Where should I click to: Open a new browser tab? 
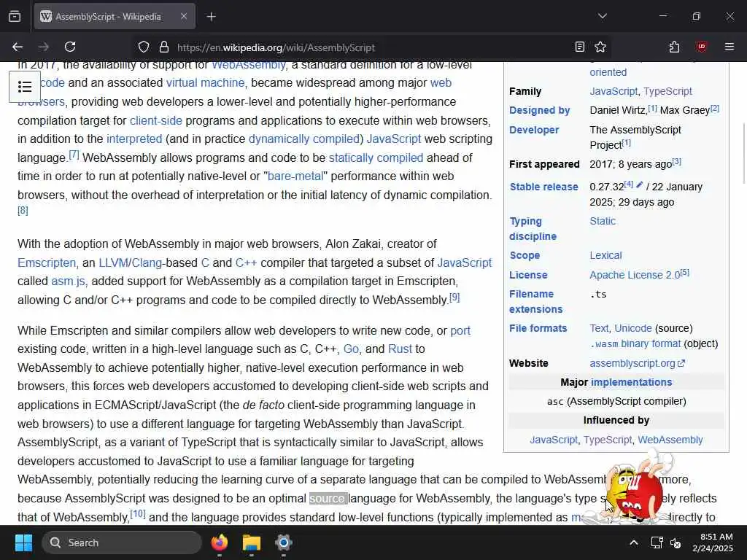(211, 17)
